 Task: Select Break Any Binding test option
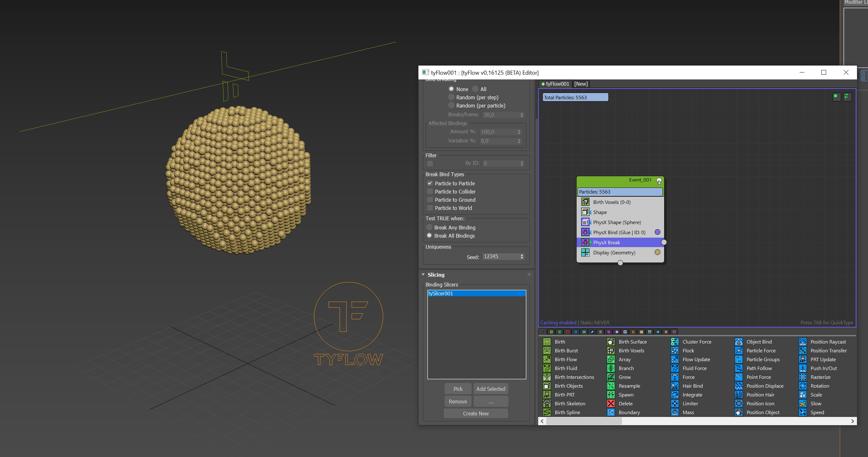coord(429,228)
